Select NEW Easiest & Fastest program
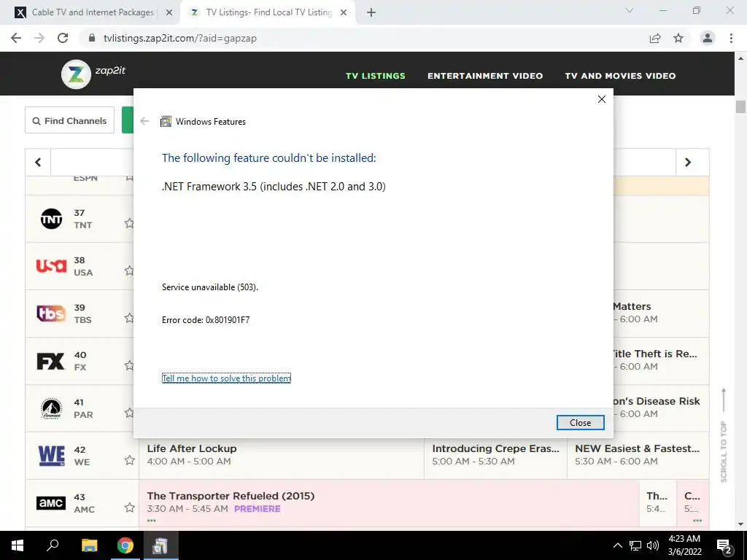Viewport: 747px width, 560px height. [638, 455]
